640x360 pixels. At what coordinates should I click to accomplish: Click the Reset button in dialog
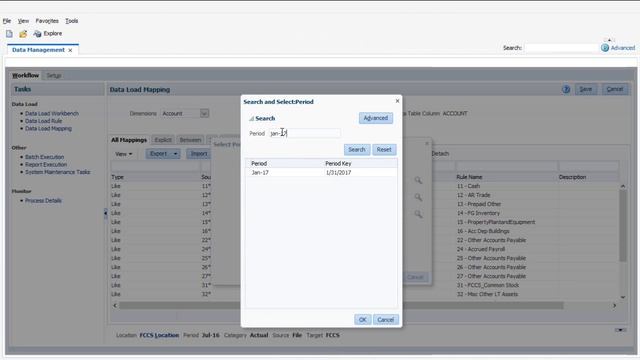[x=384, y=150]
